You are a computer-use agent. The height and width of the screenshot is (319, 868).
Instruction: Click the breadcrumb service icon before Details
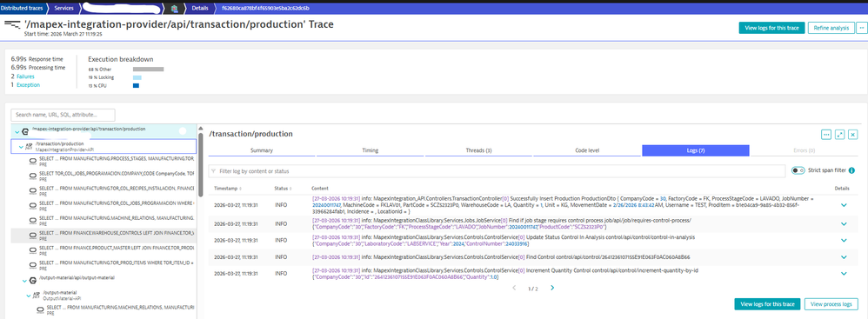tap(175, 9)
